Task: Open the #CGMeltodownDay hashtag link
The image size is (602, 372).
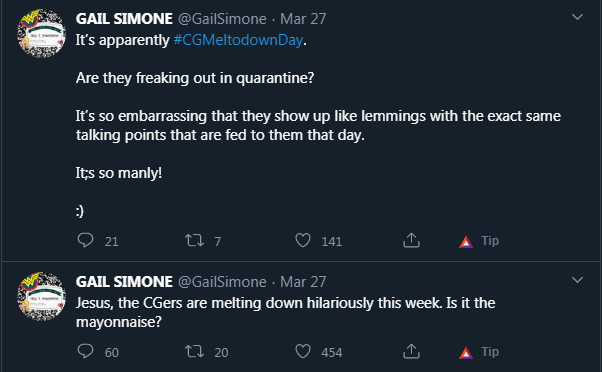Action: 238,40
